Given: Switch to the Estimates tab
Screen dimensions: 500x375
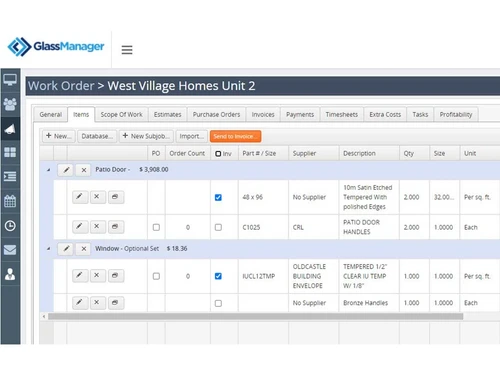Looking at the screenshot, I should [x=167, y=115].
